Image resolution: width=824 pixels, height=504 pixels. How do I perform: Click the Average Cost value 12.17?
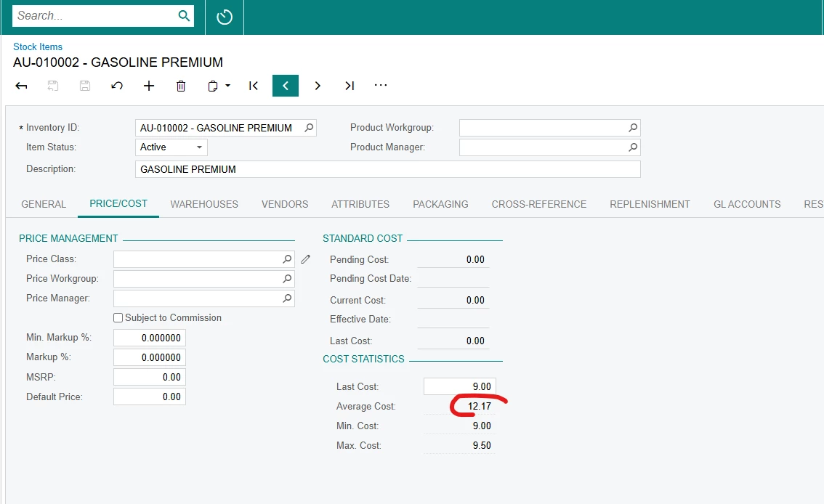pos(480,407)
